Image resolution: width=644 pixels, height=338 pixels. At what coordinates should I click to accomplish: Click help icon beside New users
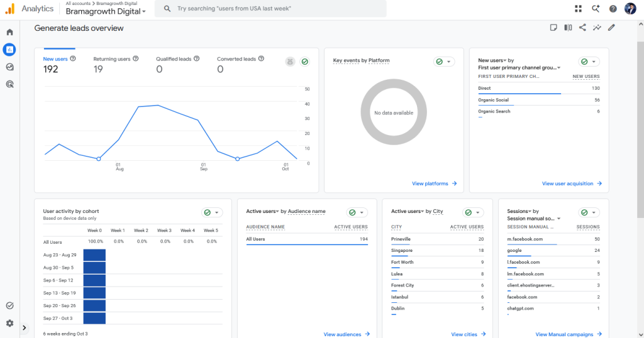pos(73,58)
